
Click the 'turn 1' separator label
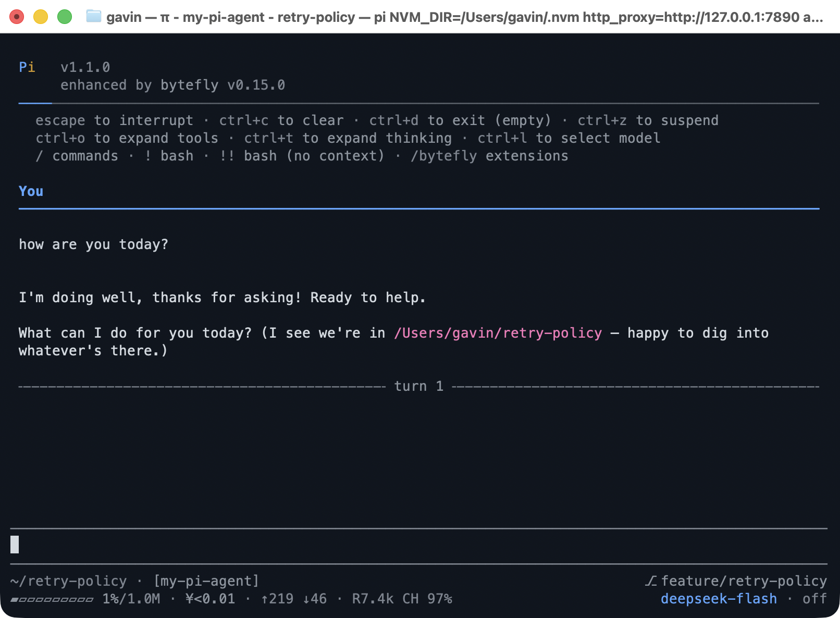click(419, 386)
